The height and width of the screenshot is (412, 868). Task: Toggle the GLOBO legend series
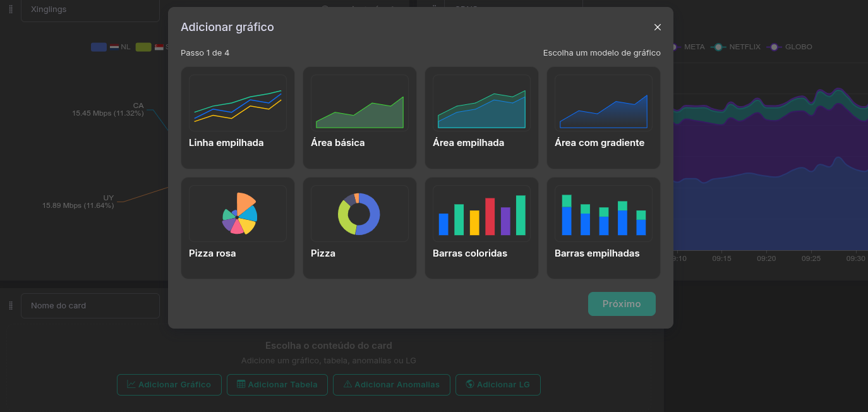pyautogui.click(x=792, y=47)
